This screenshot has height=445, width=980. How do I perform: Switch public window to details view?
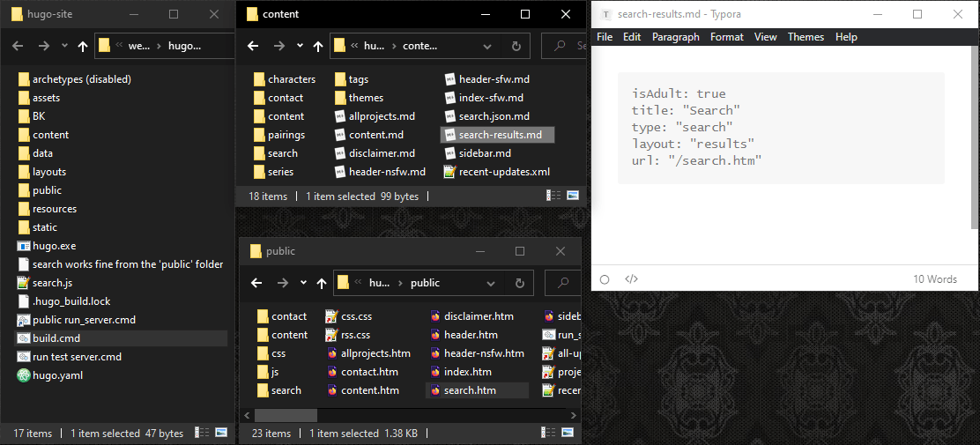[x=551, y=433]
